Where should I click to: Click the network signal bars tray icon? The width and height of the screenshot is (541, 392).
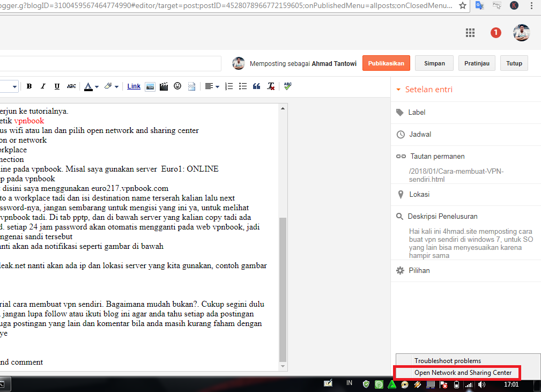[469, 384]
